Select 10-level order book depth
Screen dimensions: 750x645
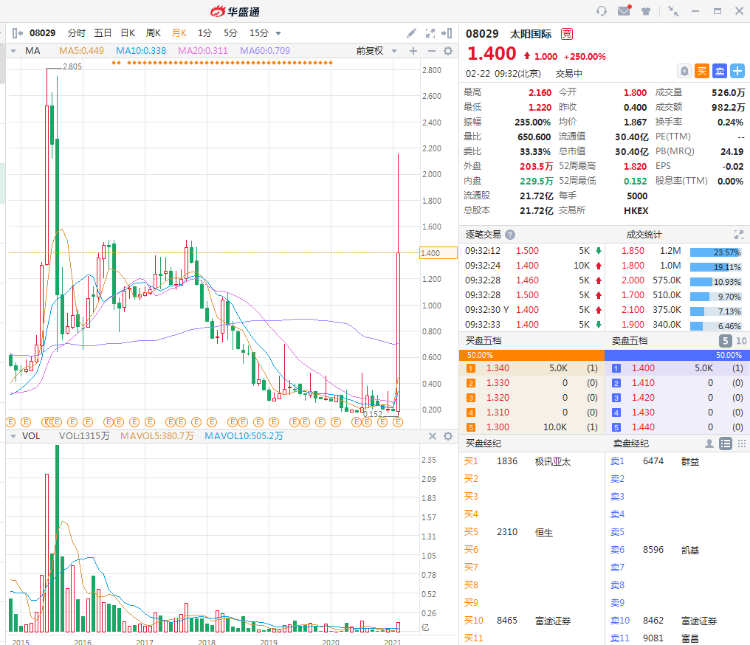tap(741, 341)
